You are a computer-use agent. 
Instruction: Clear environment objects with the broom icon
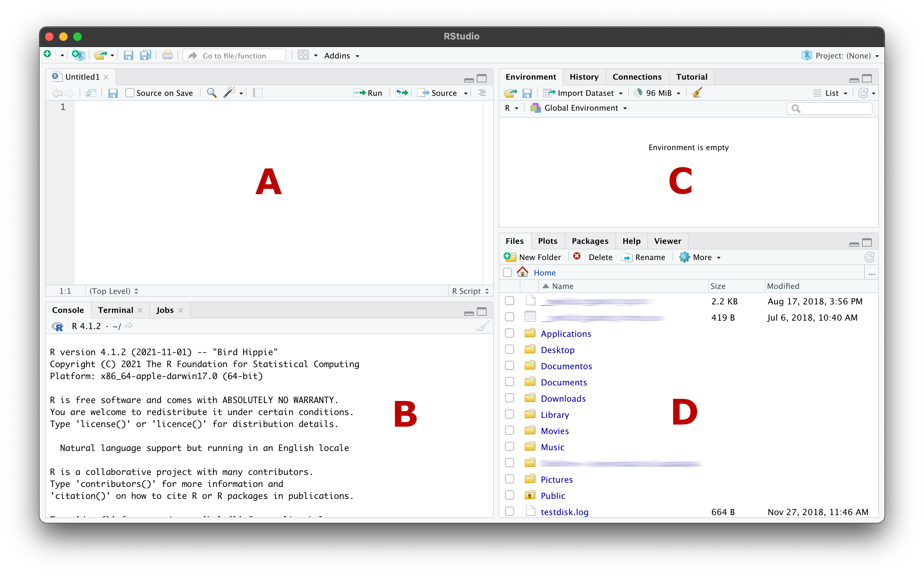pyautogui.click(x=697, y=93)
